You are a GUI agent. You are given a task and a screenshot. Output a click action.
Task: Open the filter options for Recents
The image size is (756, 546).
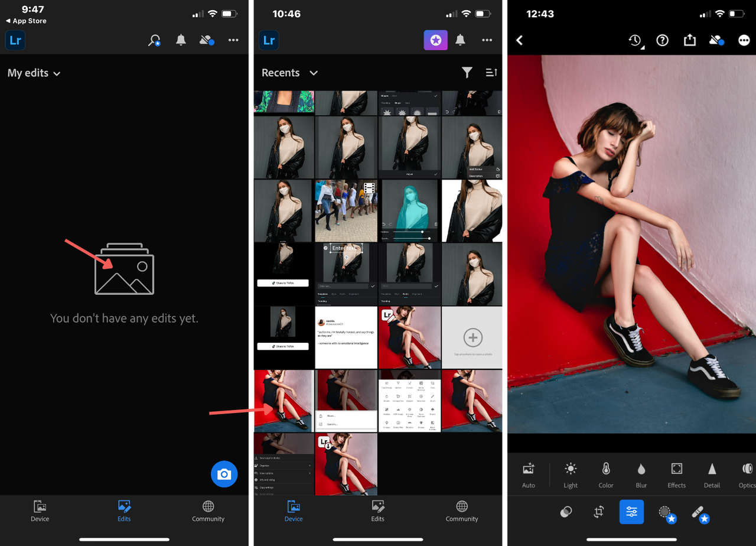click(467, 72)
